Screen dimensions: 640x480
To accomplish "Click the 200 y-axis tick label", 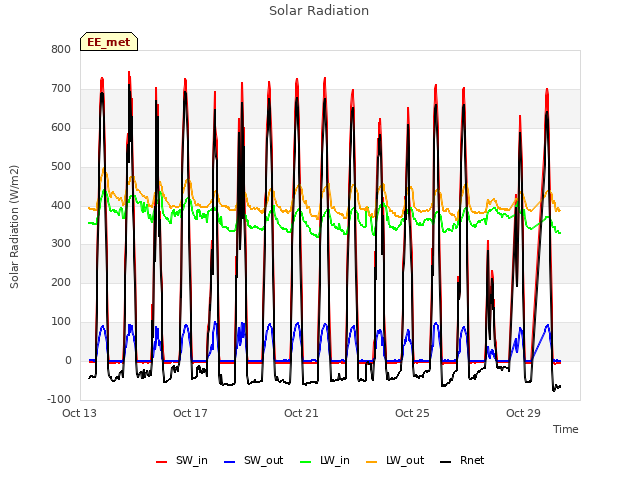I will click(x=61, y=282).
